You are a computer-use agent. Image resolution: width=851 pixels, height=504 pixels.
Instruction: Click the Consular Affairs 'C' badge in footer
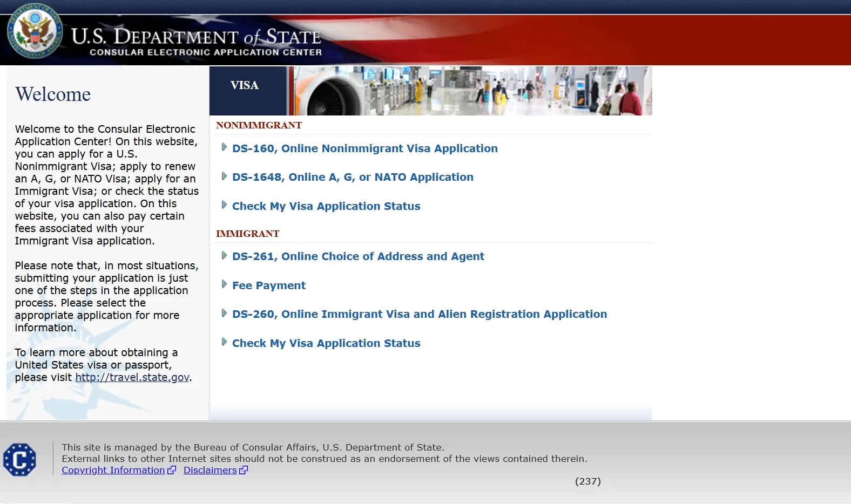pos(20,460)
